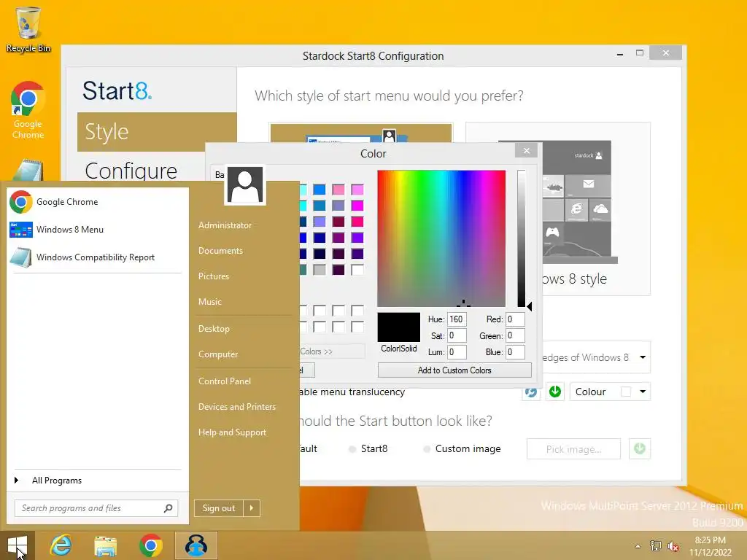Click inside the rainbow color spectrum area
Viewport: 747px width, 560px height.
tap(441, 238)
